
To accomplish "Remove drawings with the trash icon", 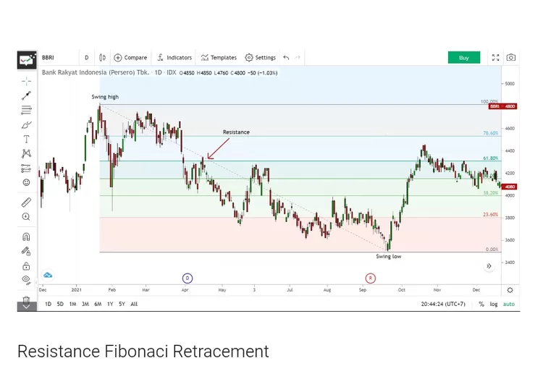I will click(x=26, y=299).
